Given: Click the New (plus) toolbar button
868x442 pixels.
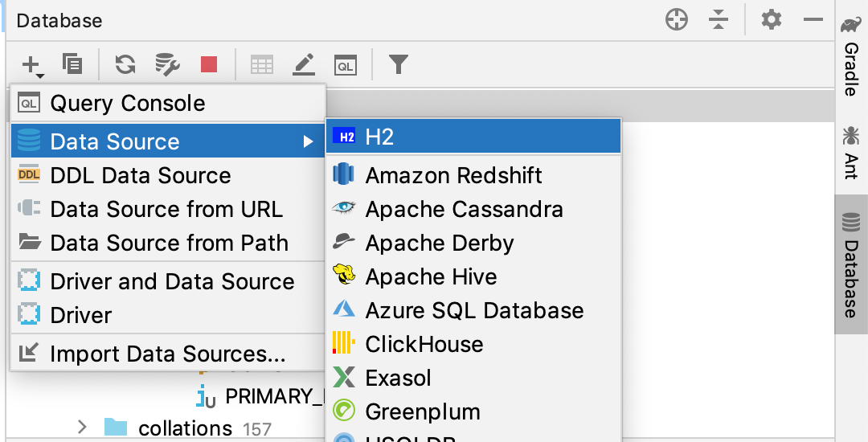Looking at the screenshot, I should click(33, 66).
